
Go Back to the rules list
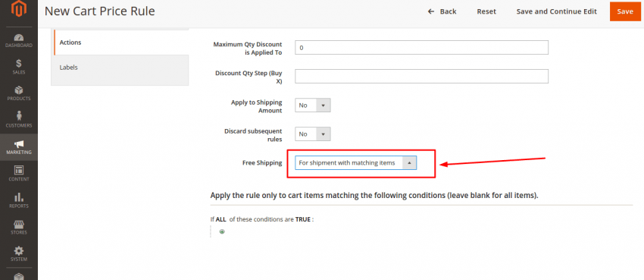point(442,11)
